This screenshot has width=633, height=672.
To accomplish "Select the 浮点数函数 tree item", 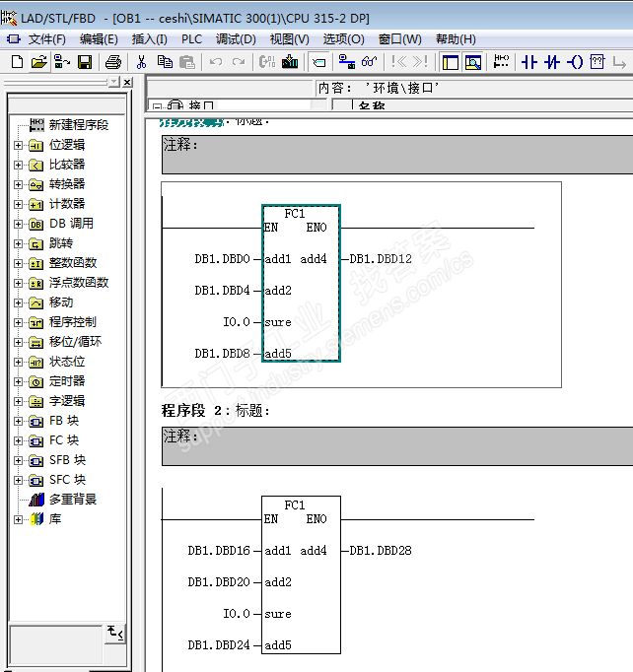I will click(x=79, y=283).
